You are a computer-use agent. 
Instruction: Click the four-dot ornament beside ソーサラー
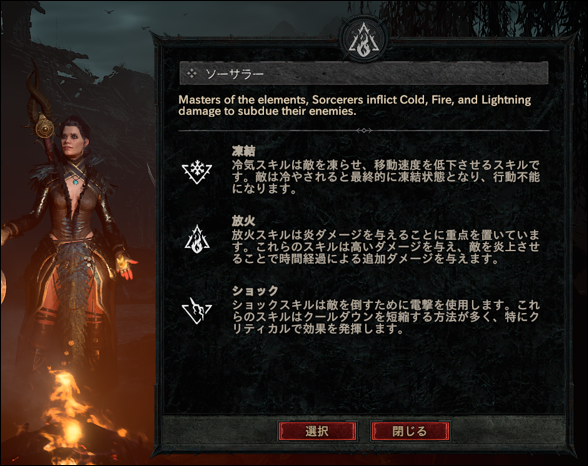point(192,74)
